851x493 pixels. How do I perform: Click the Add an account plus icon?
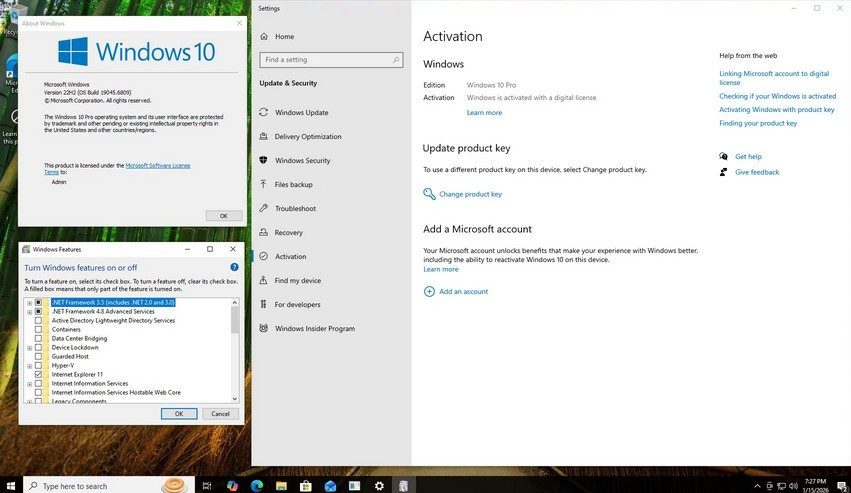click(429, 292)
